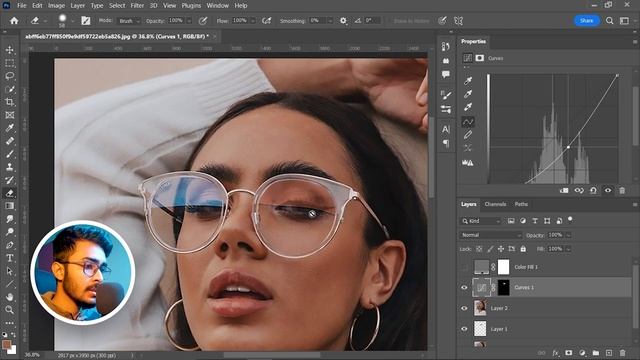Select draw curve pencil tool

[x=468, y=134]
